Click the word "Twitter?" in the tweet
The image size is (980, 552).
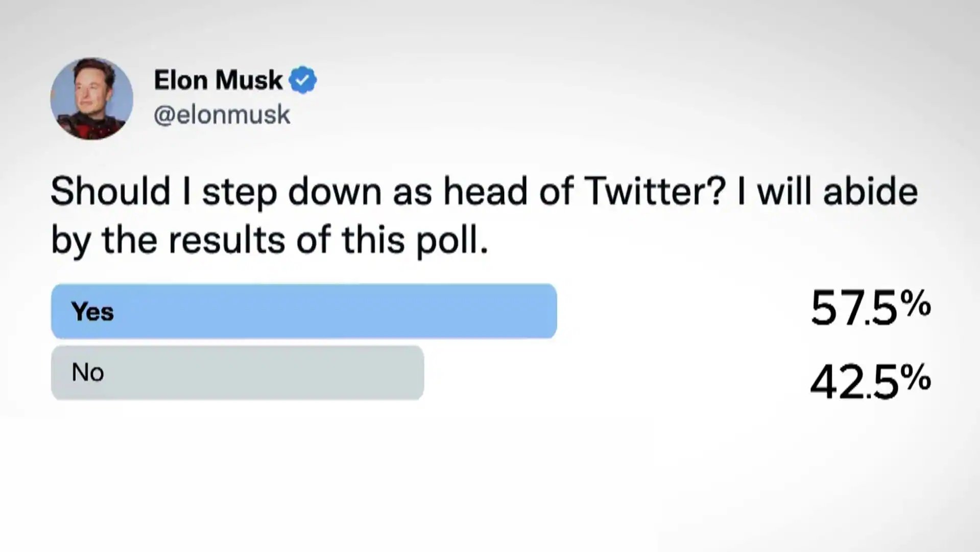pos(655,192)
